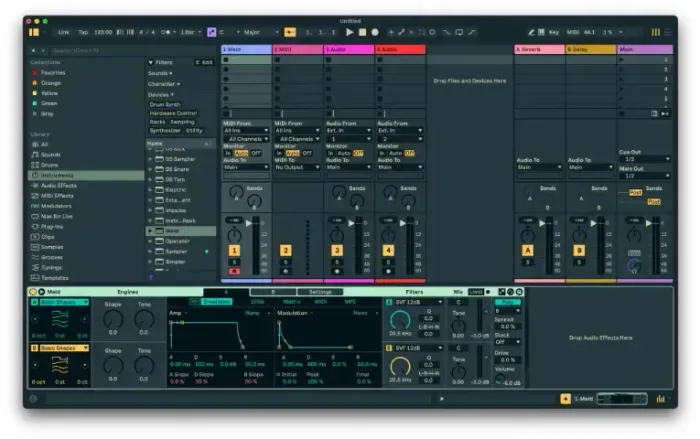This screenshot has width=700, height=439.
Task: Open Meld Settings tab
Action: [x=320, y=292]
